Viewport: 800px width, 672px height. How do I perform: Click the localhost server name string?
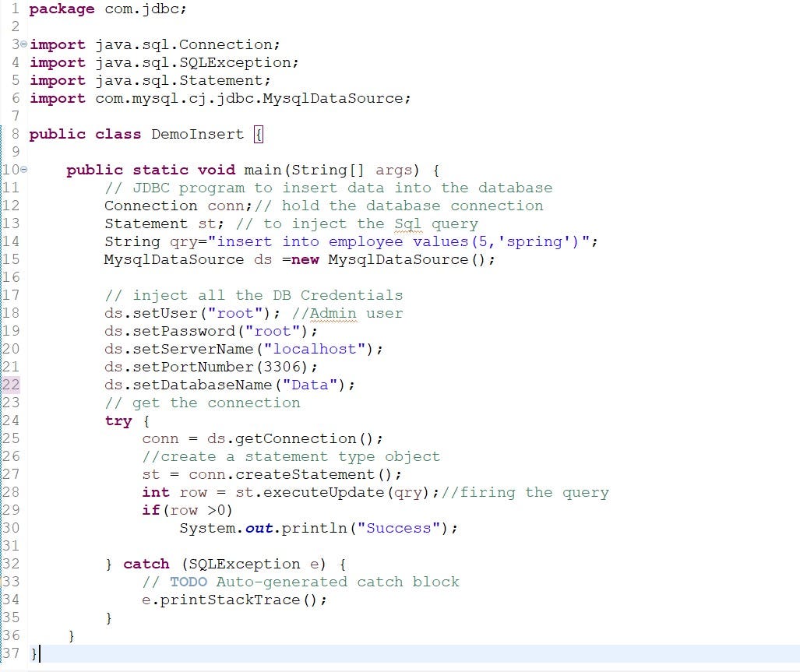(x=315, y=349)
